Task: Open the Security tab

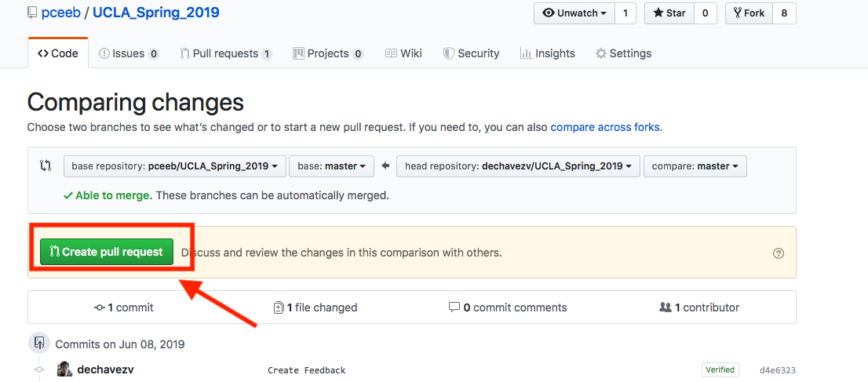Action: pyautogui.click(x=472, y=53)
